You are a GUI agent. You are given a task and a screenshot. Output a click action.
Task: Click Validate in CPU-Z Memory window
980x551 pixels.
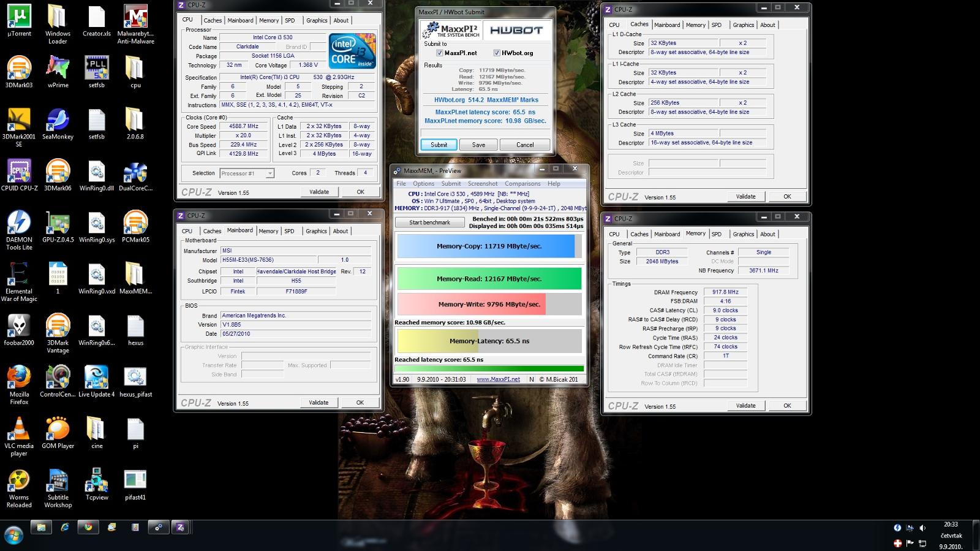tap(745, 406)
